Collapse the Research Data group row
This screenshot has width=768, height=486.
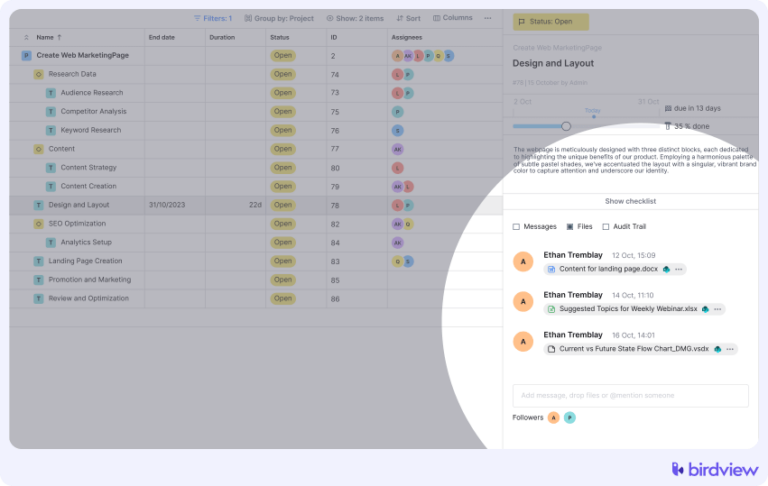[x=39, y=74]
